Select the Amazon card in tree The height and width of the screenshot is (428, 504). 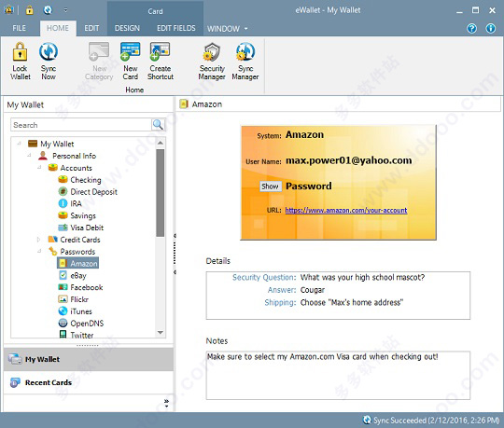[x=77, y=263]
